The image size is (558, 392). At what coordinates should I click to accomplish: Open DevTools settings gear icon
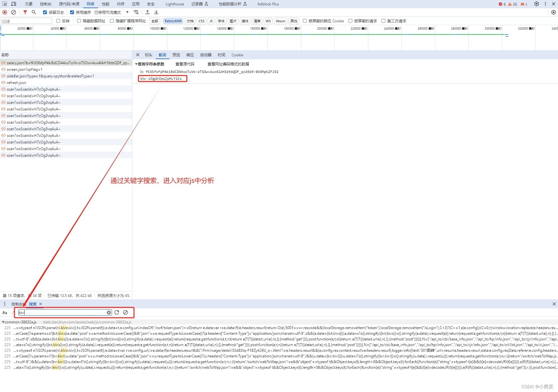537,4
